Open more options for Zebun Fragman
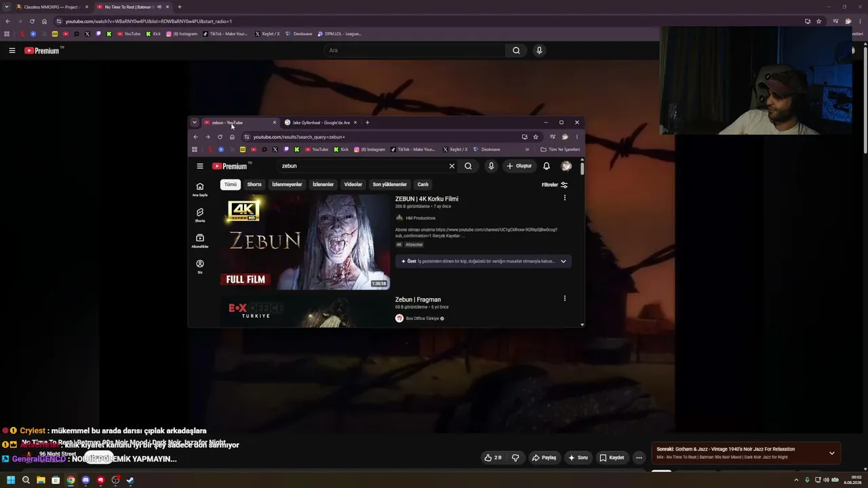 click(564, 298)
